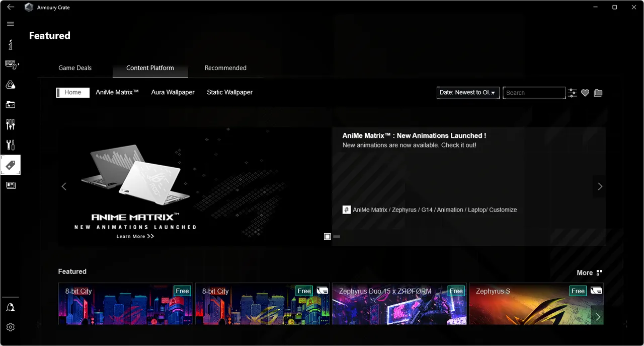Open the Zephyrus Duo 15 x ZRØFØRM wallpaper
Screen dimensions: 644x346
point(399,304)
